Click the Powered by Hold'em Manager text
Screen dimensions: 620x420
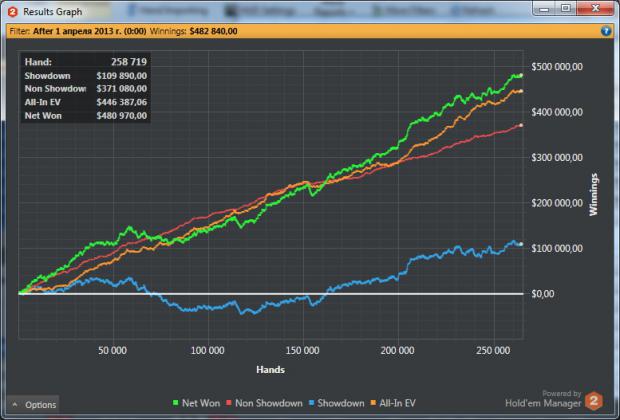(544, 399)
